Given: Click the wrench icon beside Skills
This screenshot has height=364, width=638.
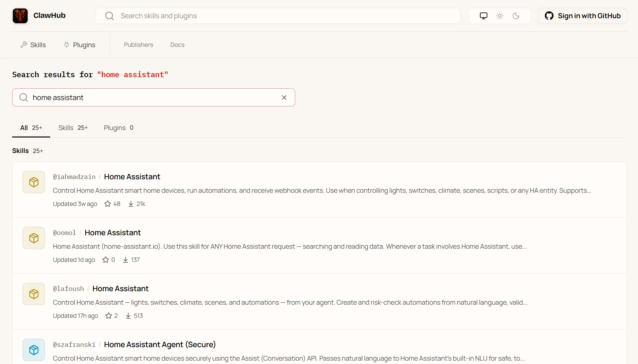Looking at the screenshot, I should pyautogui.click(x=24, y=45).
